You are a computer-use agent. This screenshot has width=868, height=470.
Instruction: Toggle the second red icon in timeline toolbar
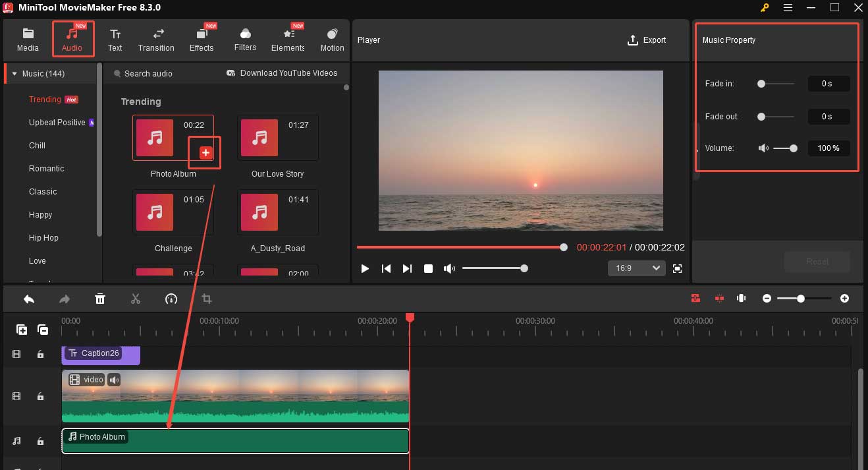(719, 299)
